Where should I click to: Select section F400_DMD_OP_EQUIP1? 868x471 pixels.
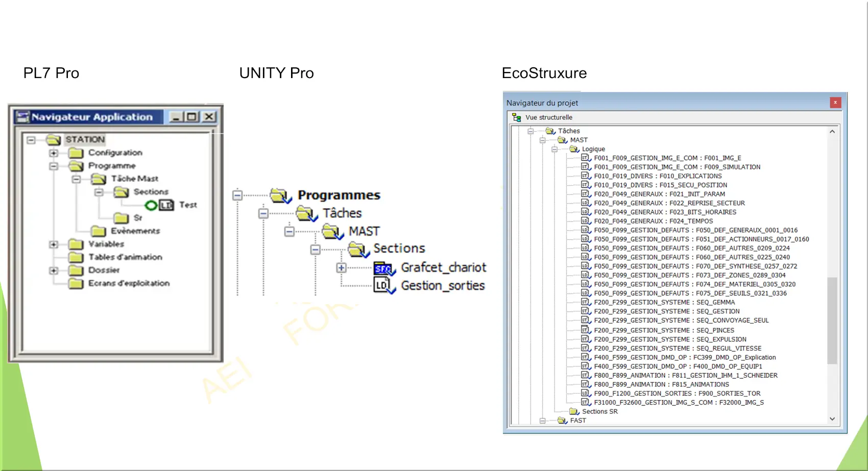tap(678, 366)
